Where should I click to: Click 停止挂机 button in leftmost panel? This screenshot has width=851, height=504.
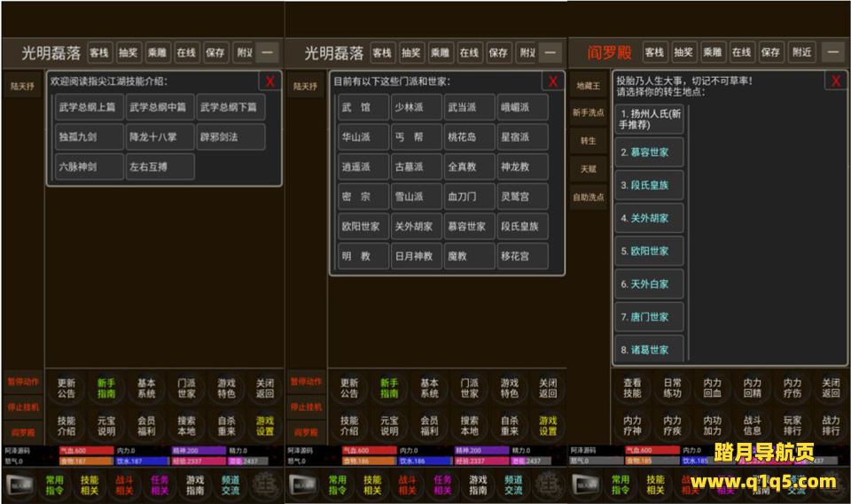(x=22, y=407)
